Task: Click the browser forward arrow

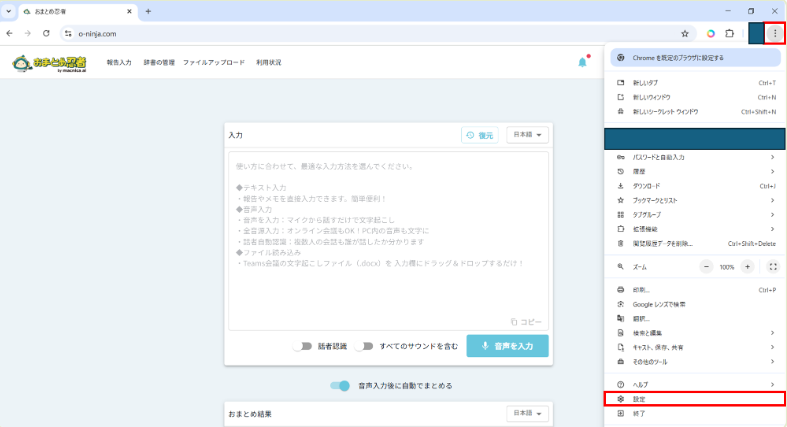Action: (x=28, y=34)
